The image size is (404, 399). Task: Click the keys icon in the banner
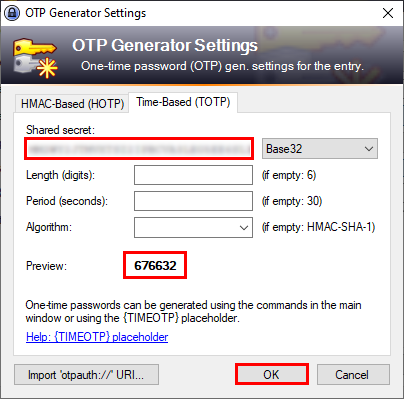[35, 58]
